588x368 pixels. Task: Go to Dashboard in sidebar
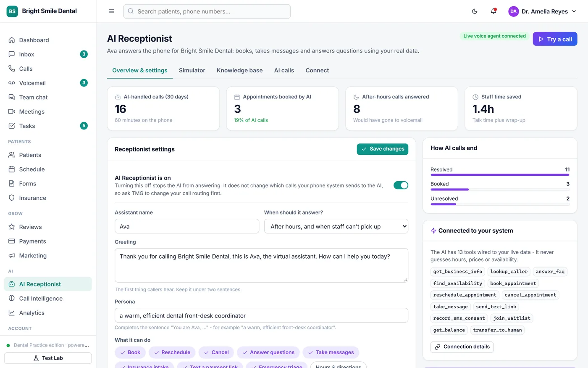tap(48, 40)
